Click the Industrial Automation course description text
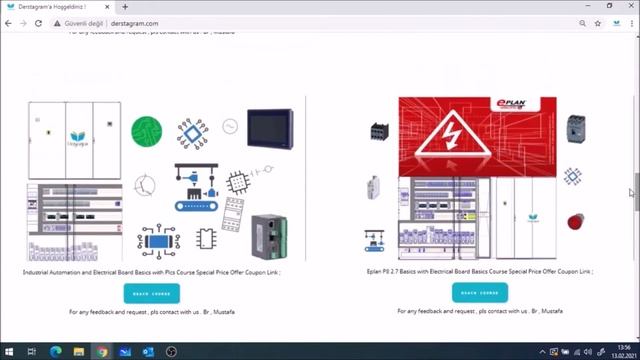Image resolution: width=640 pixels, height=360 pixels. (152, 272)
